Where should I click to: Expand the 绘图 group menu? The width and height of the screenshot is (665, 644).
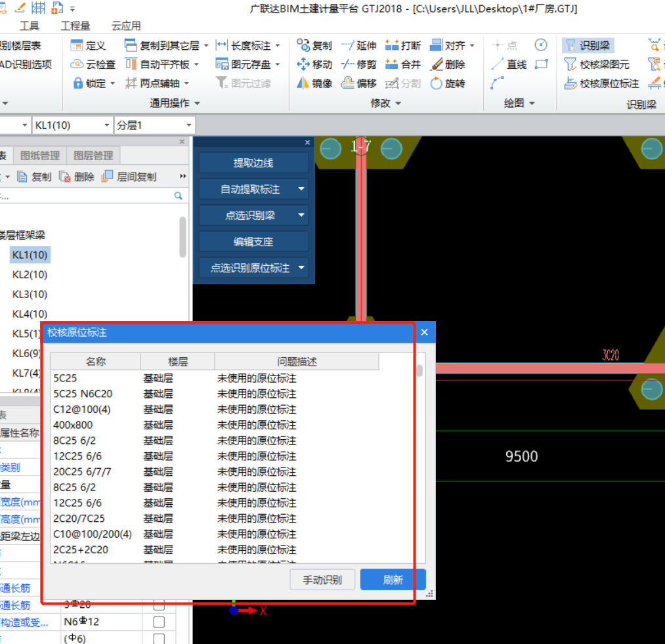(519, 103)
